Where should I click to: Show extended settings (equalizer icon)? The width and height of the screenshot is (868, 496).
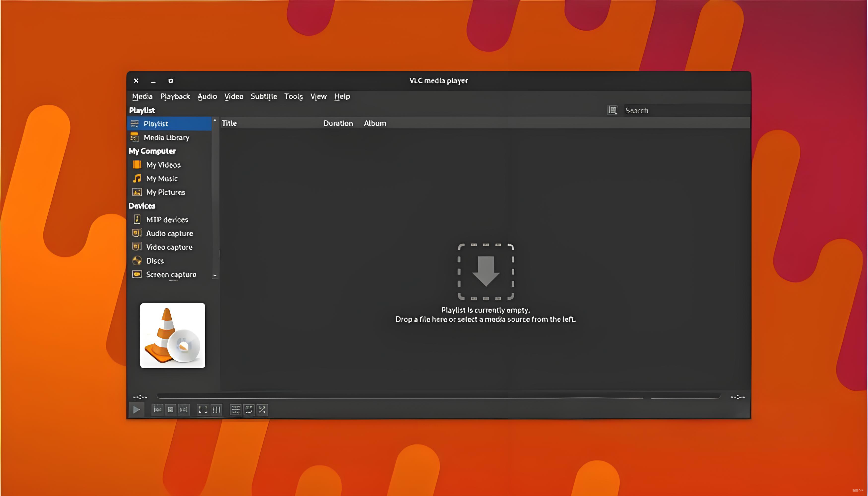[x=216, y=409]
